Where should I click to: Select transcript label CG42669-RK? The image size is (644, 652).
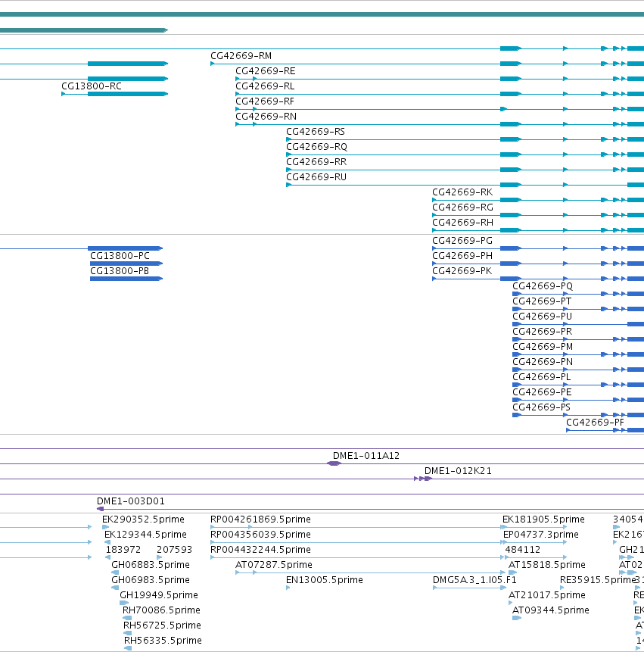click(462, 192)
